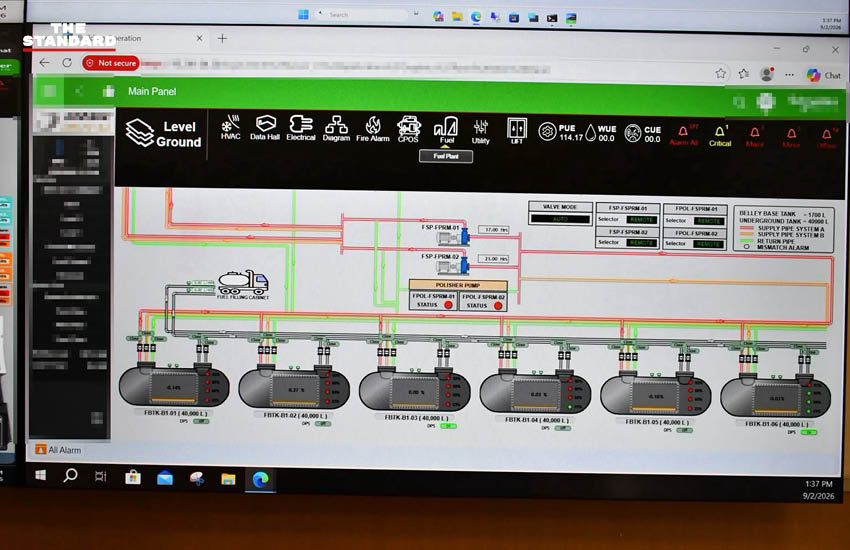The width and height of the screenshot is (850, 550).
Task: Open the LIFT elevator icon
Action: click(517, 131)
